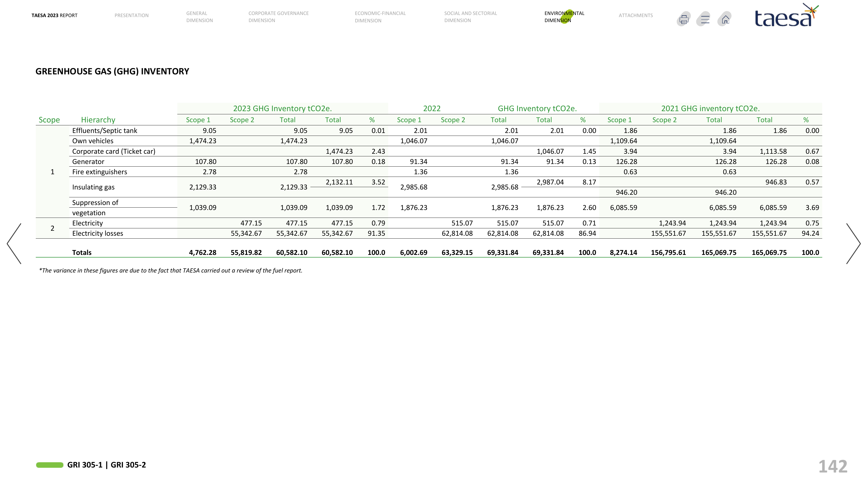
Task: Select the Effluents/Septic tank row label
Action: click(x=104, y=131)
